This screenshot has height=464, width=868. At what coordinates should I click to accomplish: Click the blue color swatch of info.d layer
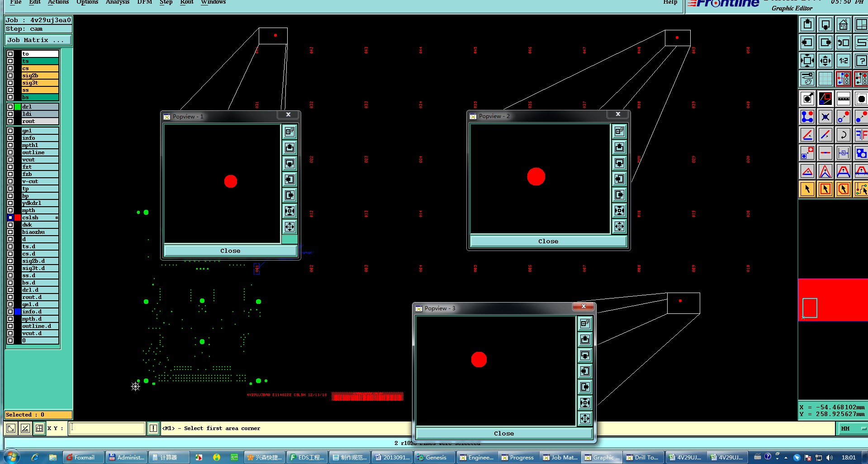coord(18,312)
